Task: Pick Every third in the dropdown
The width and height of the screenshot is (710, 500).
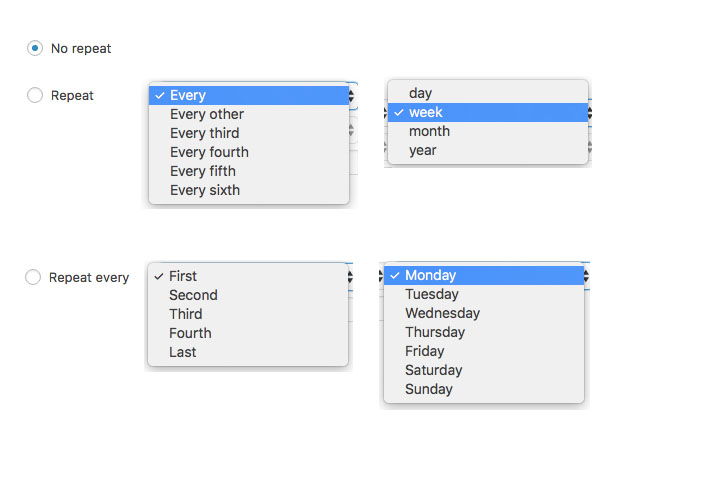Action: tap(204, 133)
